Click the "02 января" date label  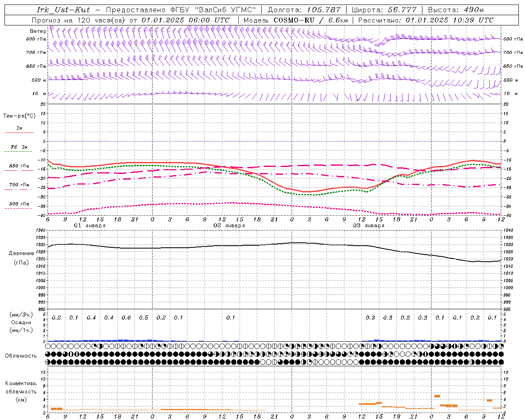point(229,226)
